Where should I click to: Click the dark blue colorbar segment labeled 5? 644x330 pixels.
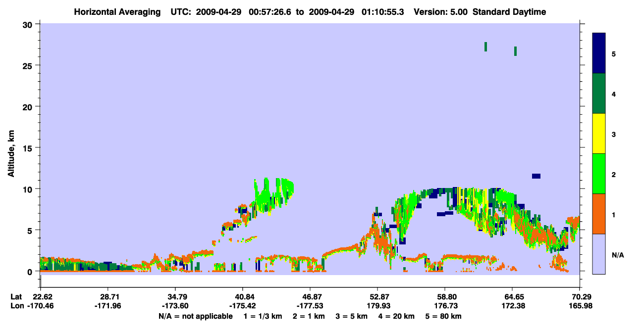tap(599, 53)
